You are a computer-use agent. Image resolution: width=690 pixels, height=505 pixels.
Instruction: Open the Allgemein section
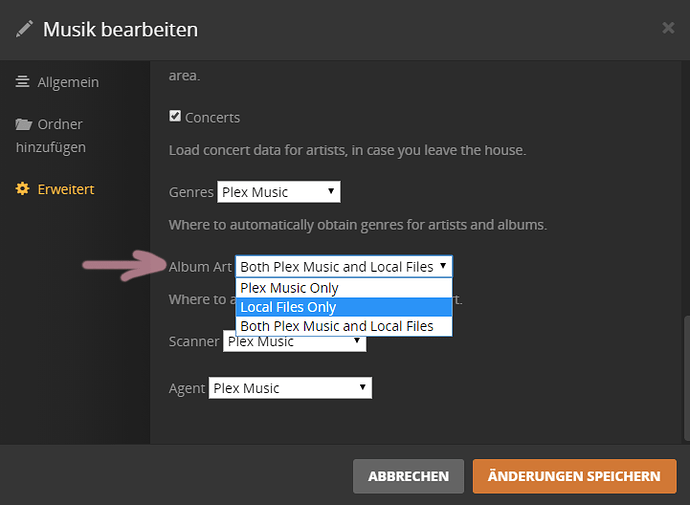57,82
